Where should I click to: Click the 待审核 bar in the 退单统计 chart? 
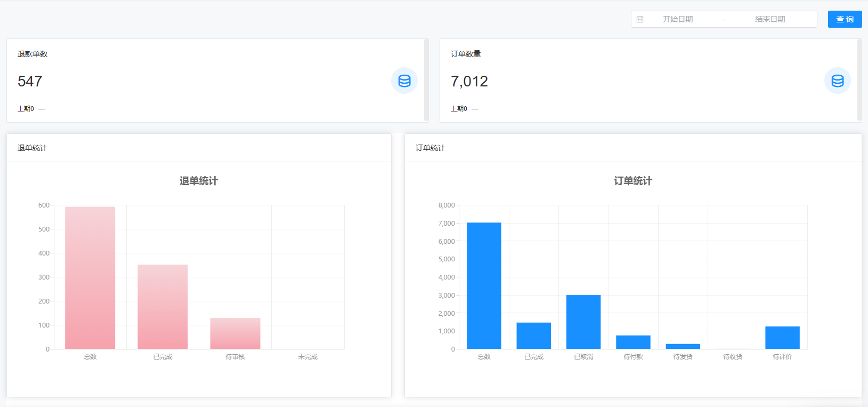click(235, 333)
